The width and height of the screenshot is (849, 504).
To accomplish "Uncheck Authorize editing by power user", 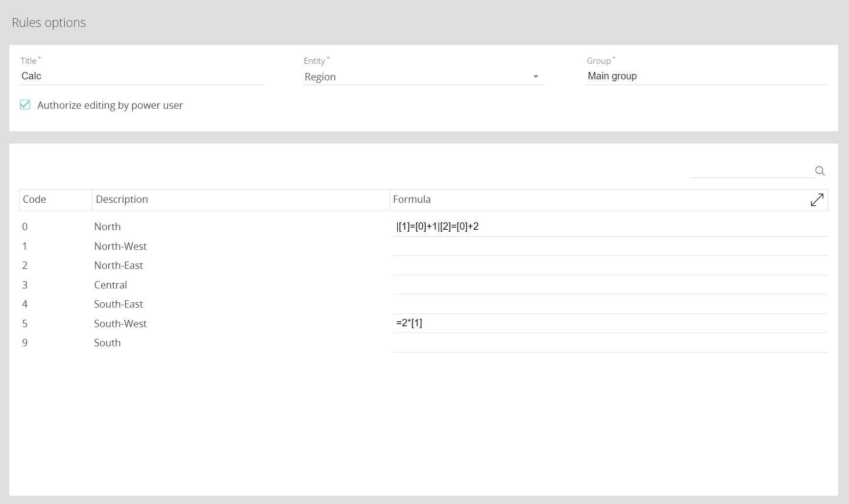I will pos(25,105).
